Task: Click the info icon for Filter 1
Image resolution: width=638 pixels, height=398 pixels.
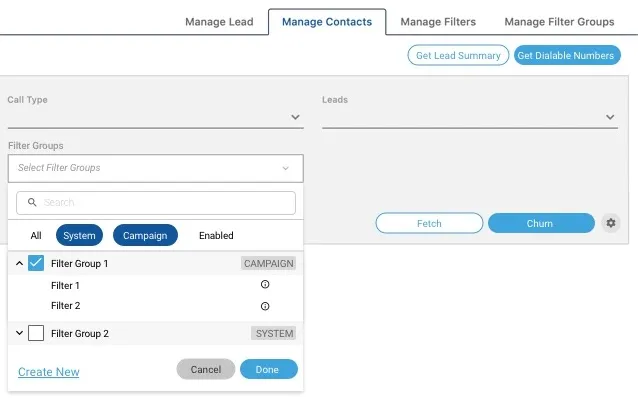Action: coord(265,284)
